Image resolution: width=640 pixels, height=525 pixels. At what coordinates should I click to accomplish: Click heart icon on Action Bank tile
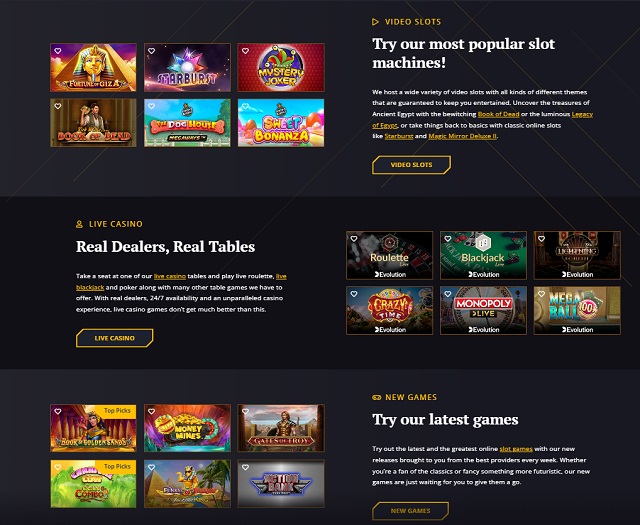(x=245, y=467)
